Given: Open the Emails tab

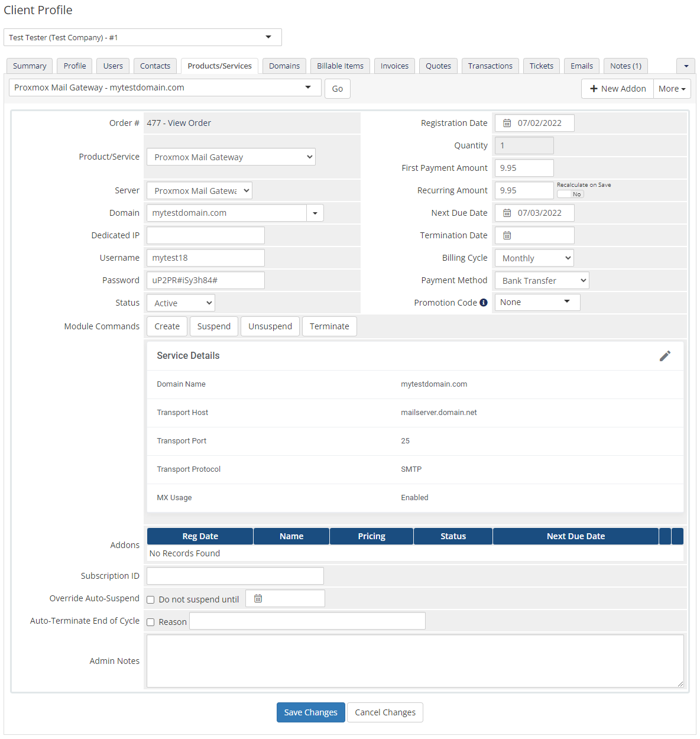Looking at the screenshot, I should 582,66.
